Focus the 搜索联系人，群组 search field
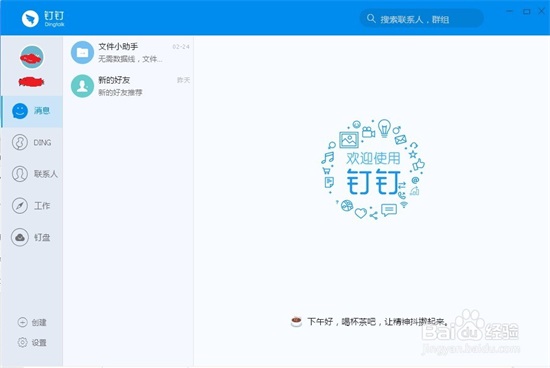This screenshot has width=550, height=368. [422, 19]
